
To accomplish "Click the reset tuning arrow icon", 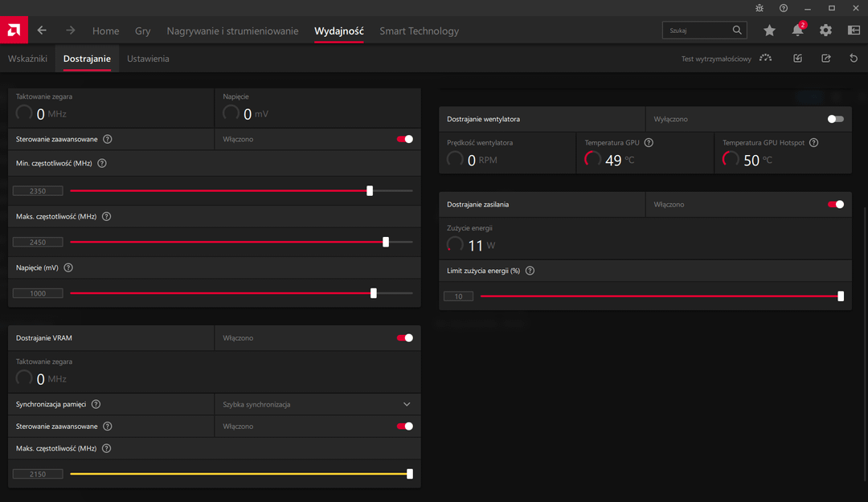I will click(x=854, y=59).
